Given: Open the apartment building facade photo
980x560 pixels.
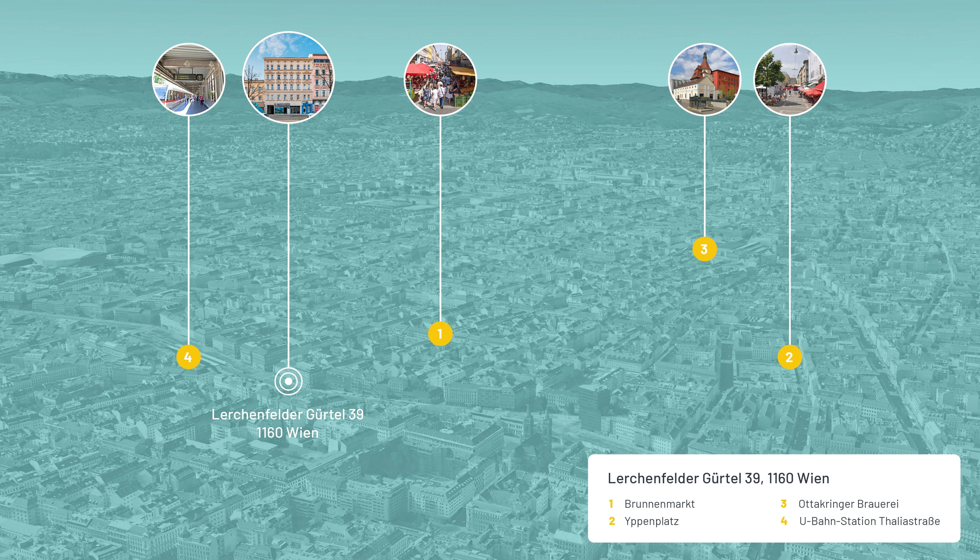Looking at the screenshot, I should pos(289,77).
